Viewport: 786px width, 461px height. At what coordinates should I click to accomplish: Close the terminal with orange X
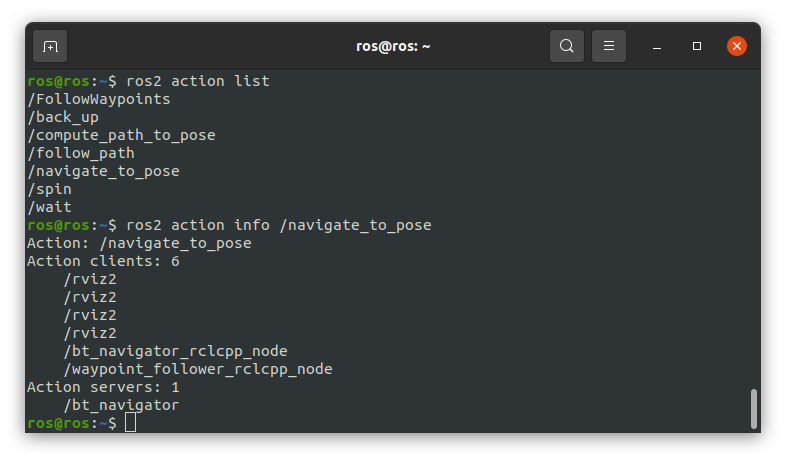(x=737, y=46)
